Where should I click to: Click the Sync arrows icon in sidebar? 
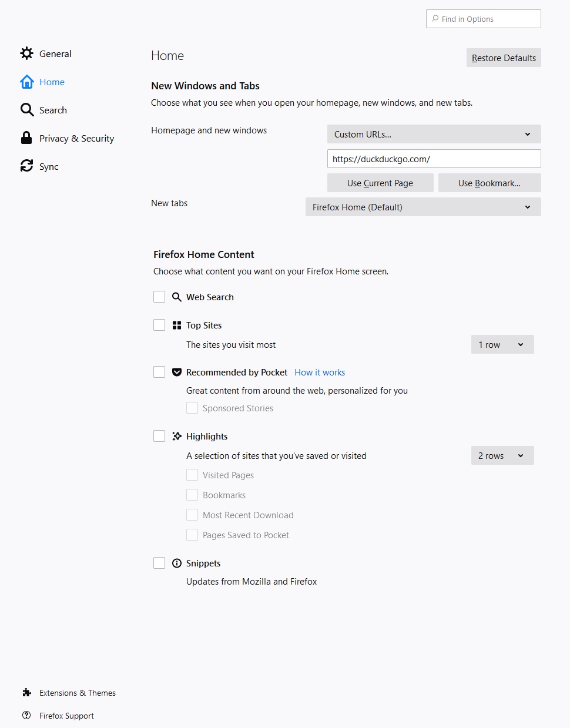[26, 166]
